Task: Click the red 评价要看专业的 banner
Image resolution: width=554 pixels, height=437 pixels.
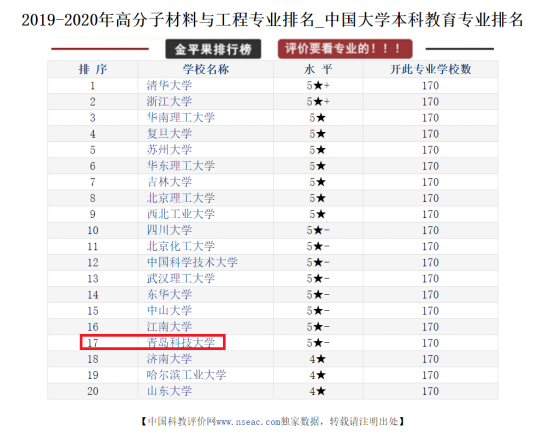Action: (x=345, y=49)
